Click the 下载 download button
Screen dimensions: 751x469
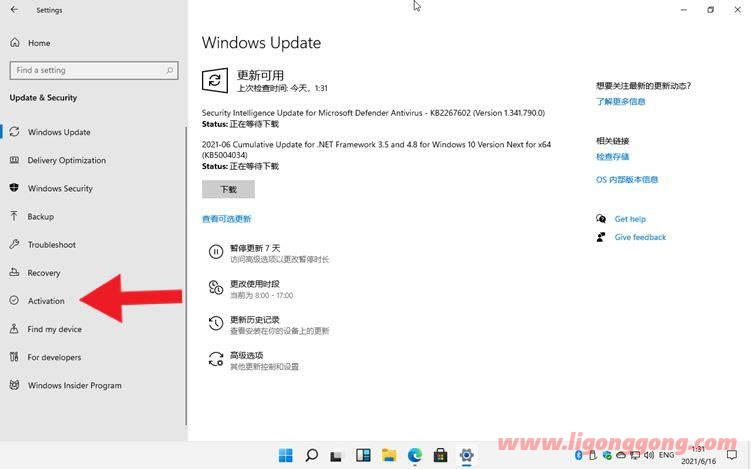tap(228, 190)
